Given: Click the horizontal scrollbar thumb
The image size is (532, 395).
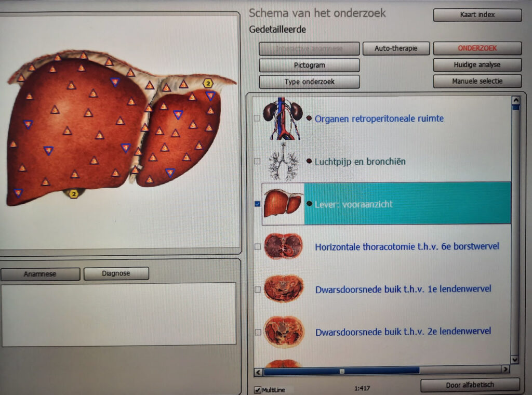Looking at the screenshot, I should [341, 371].
